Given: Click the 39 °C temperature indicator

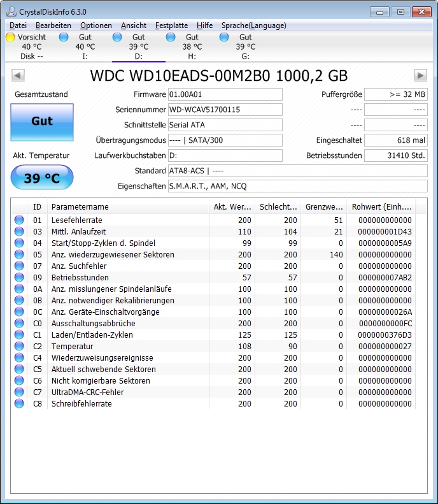Looking at the screenshot, I should pos(42,177).
